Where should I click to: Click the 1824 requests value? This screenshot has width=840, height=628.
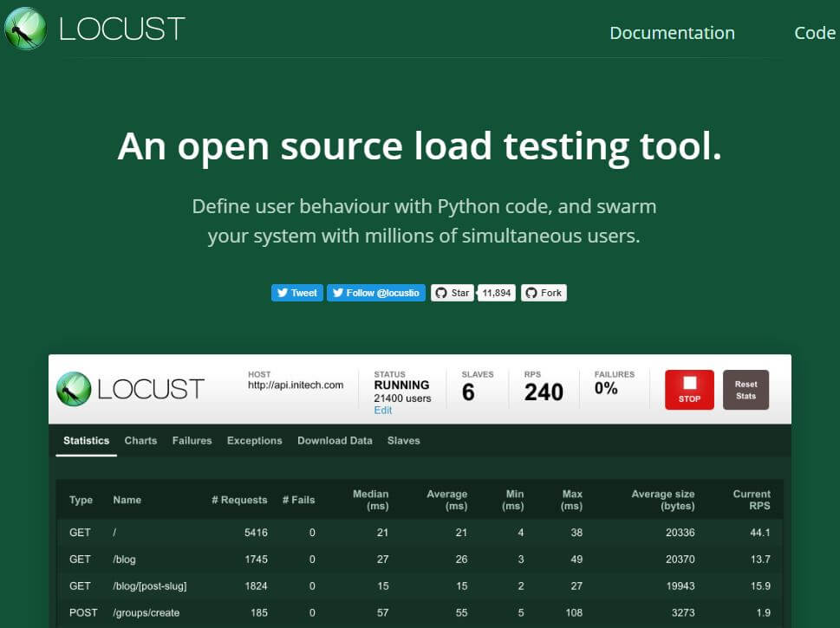[256, 586]
